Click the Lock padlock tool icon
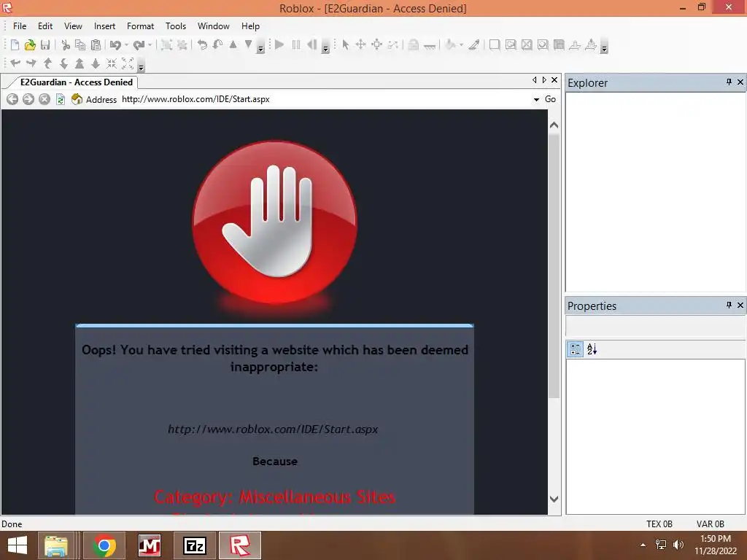The height and width of the screenshot is (560, 747). (413, 44)
